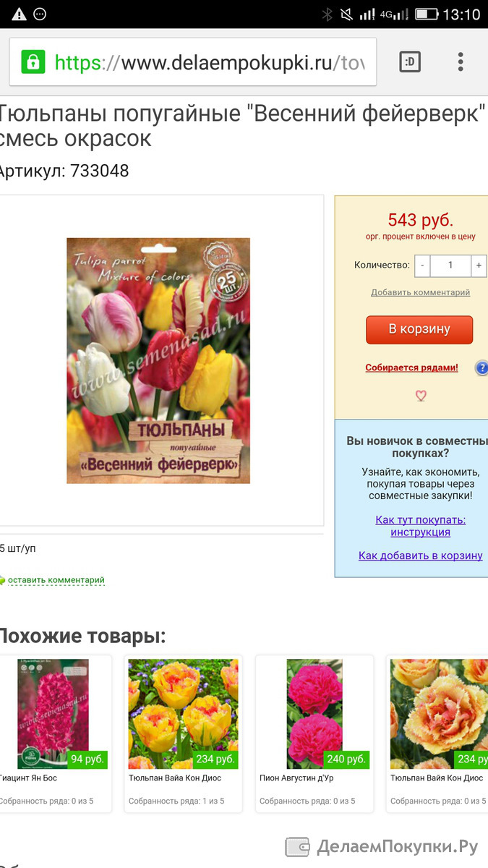The width and height of the screenshot is (488, 868).
Task: Focus the quantity input field
Action: pos(450,265)
